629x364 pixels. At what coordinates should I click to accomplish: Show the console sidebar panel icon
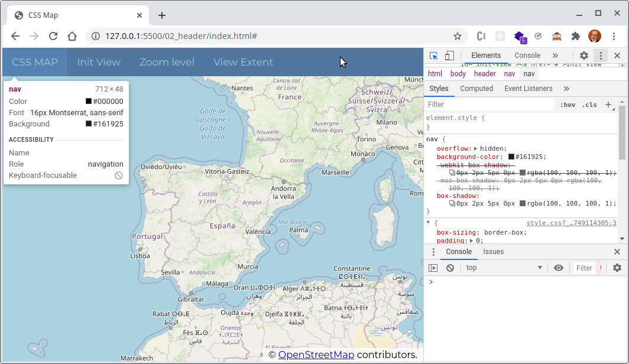pyautogui.click(x=433, y=268)
